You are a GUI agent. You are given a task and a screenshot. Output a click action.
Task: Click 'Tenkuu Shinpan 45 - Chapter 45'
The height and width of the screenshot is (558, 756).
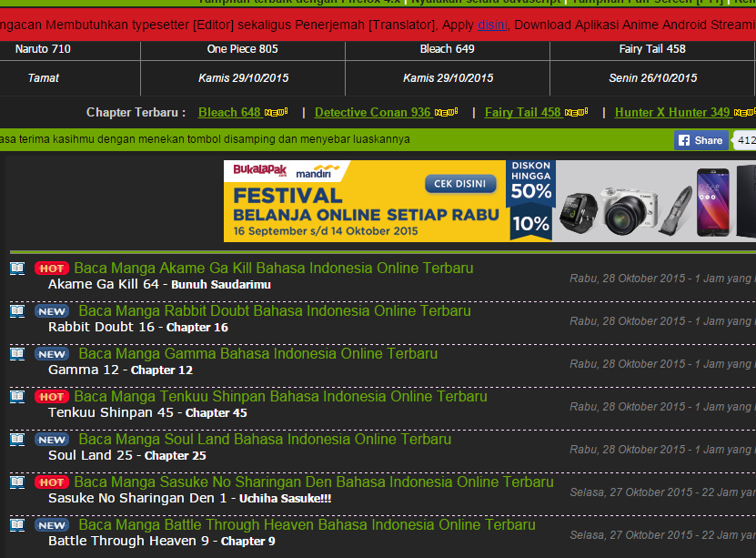[147, 413]
